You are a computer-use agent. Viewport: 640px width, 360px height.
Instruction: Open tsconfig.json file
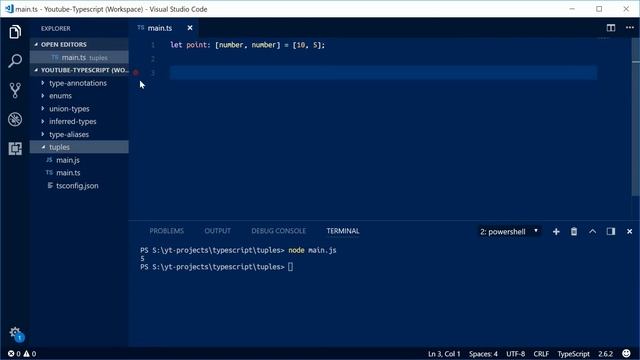(79, 186)
